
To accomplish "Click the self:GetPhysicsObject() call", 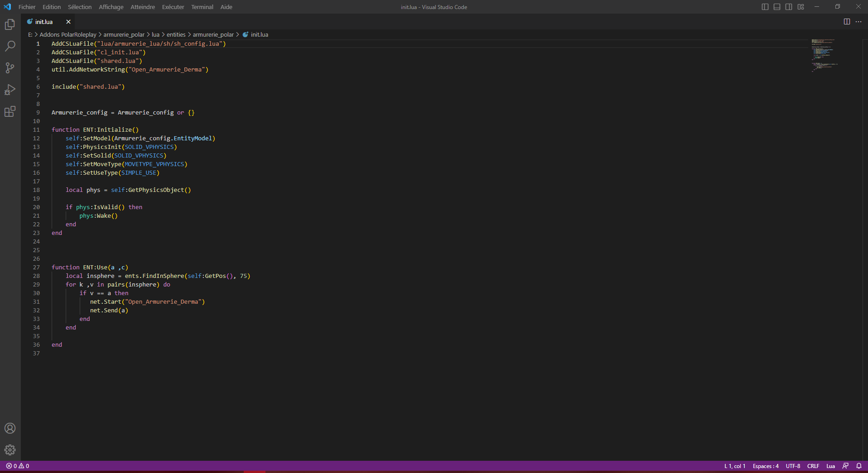I will click(151, 190).
